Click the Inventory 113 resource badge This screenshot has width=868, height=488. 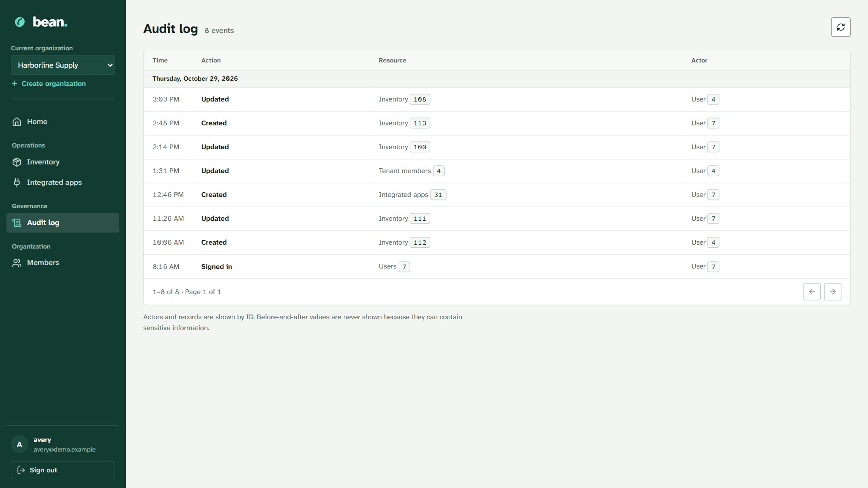click(x=420, y=123)
